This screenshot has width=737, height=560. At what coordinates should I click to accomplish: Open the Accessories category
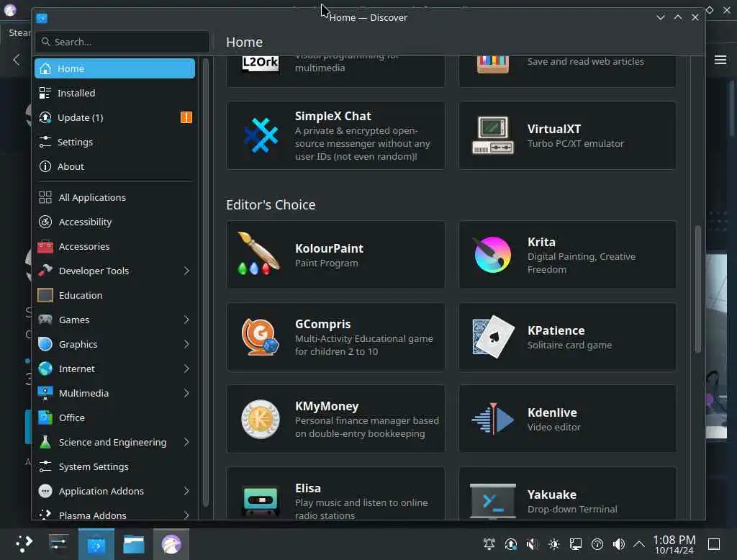click(114, 246)
